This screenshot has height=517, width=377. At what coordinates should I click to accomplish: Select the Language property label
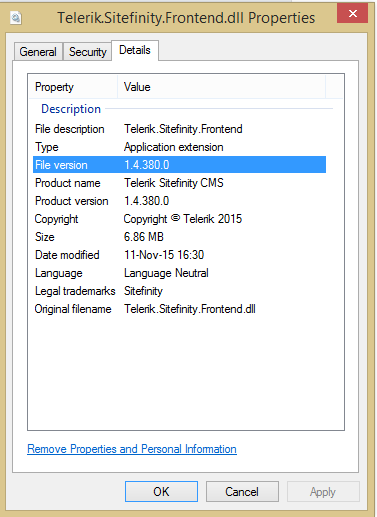click(59, 273)
